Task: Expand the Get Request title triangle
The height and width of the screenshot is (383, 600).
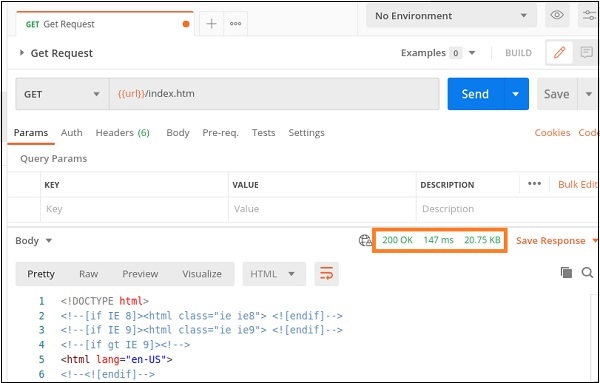Action: click(x=22, y=53)
